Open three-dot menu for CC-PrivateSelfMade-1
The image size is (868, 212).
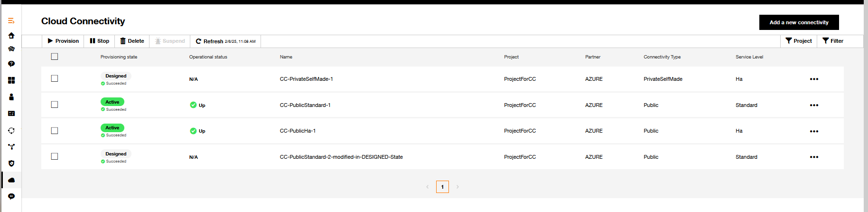click(x=814, y=79)
